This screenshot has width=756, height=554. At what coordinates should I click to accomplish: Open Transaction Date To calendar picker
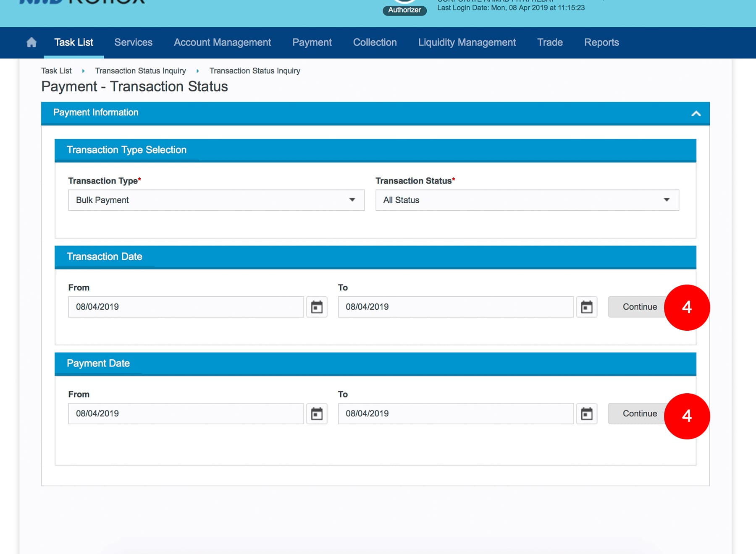pyautogui.click(x=586, y=307)
